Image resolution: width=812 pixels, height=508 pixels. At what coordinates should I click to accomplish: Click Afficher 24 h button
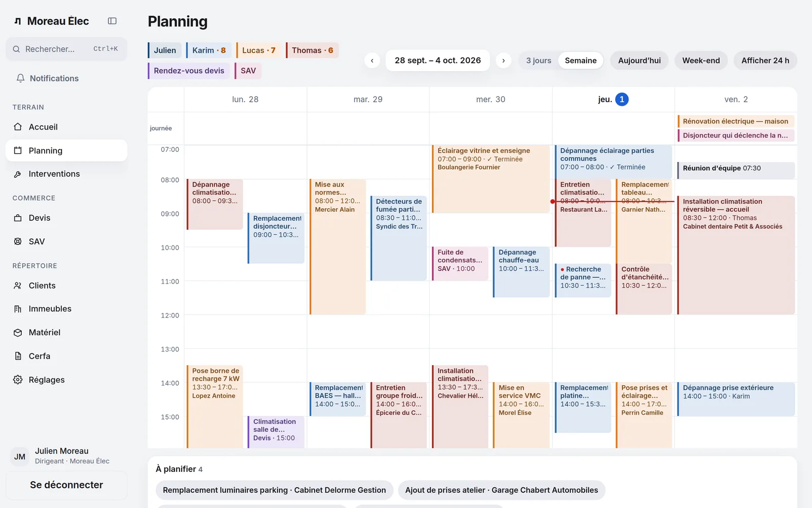pos(765,60)
